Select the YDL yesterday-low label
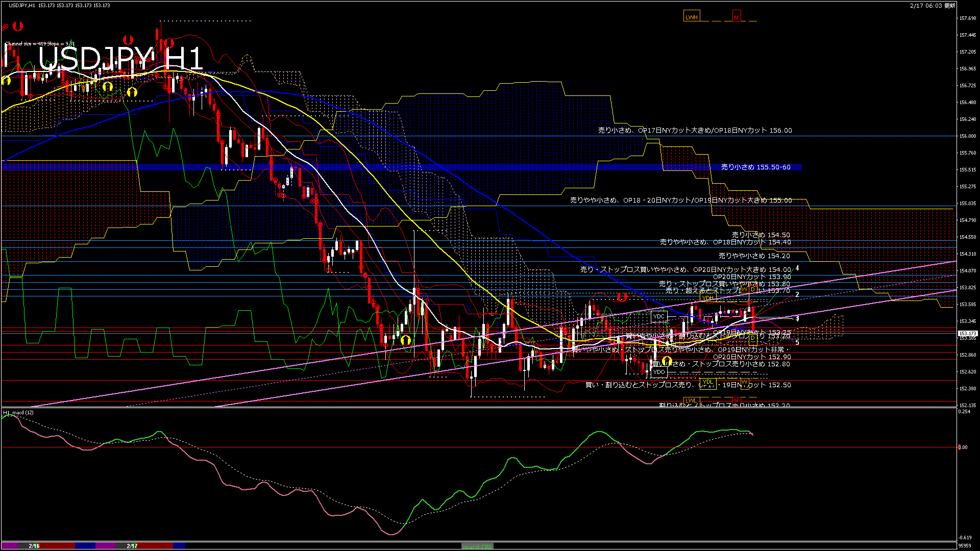The height and width of the screenshot is (551, 980). point(707,382)
